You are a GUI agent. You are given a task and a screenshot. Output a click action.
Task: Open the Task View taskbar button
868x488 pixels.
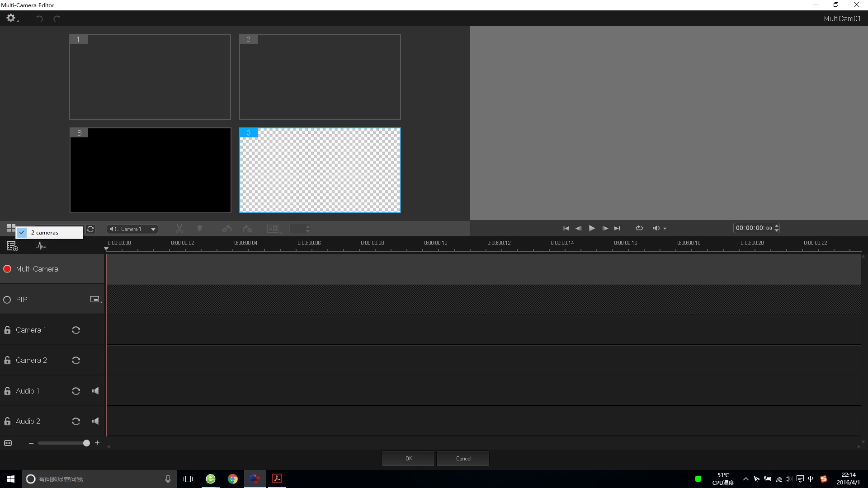pos(188,479)
